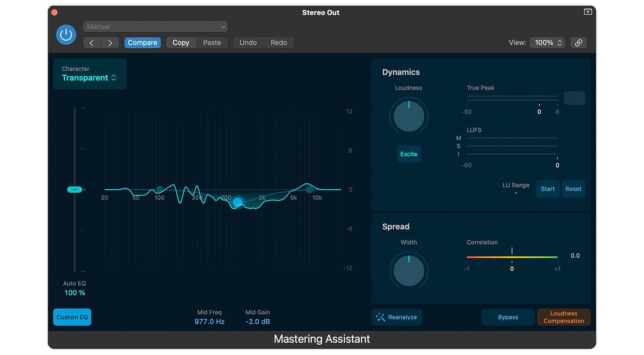Image resolution: width=644 pixels, height=355 pixels.
Task: Enable Compare mode
Action: tap(142, 43)
